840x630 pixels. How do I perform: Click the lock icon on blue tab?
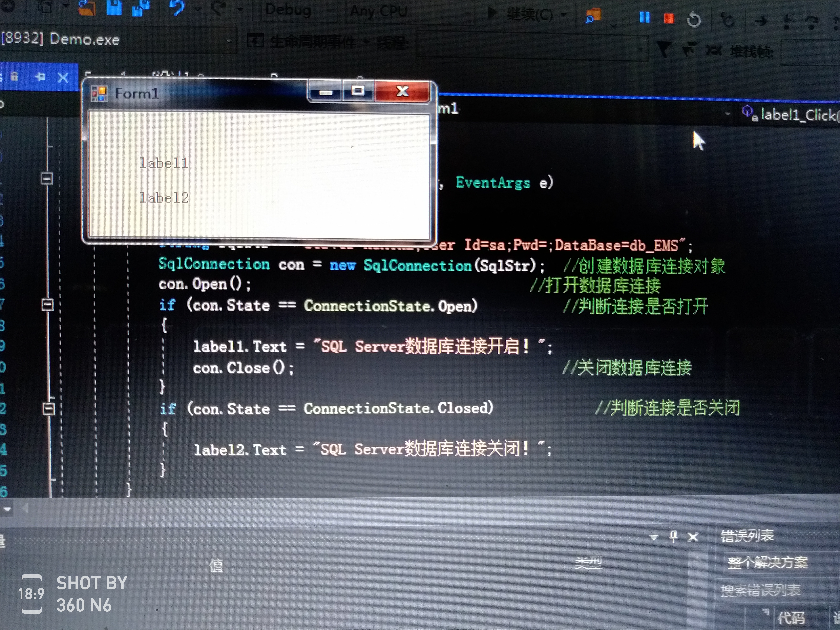click(x=14, y=76)
